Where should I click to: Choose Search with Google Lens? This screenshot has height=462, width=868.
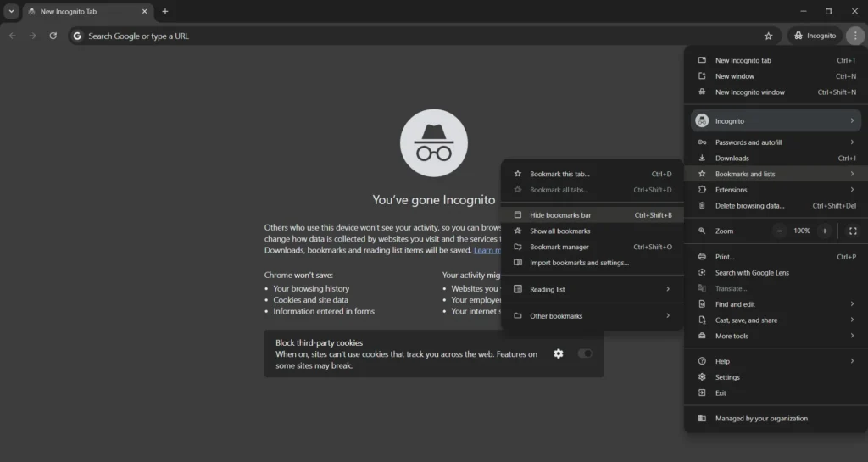[x=776, y=273]
